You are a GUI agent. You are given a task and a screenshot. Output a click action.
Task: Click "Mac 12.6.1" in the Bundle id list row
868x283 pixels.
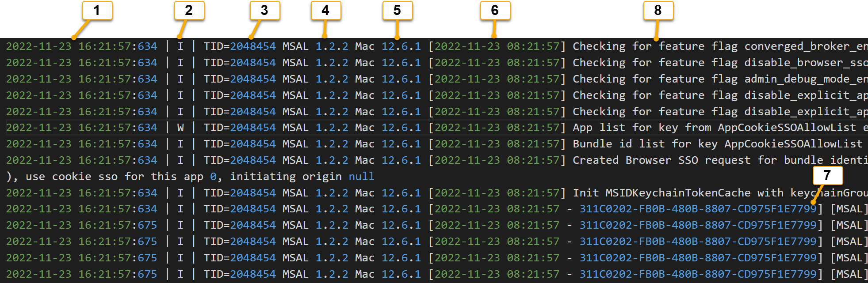[x=388, y=144]
